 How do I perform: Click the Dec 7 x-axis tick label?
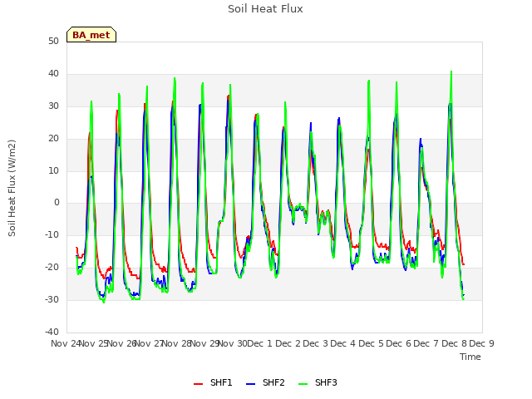pyautogui.click(x=426, y=343)
